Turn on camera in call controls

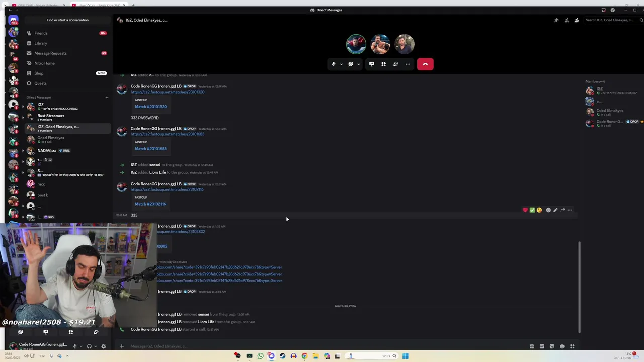351,64
